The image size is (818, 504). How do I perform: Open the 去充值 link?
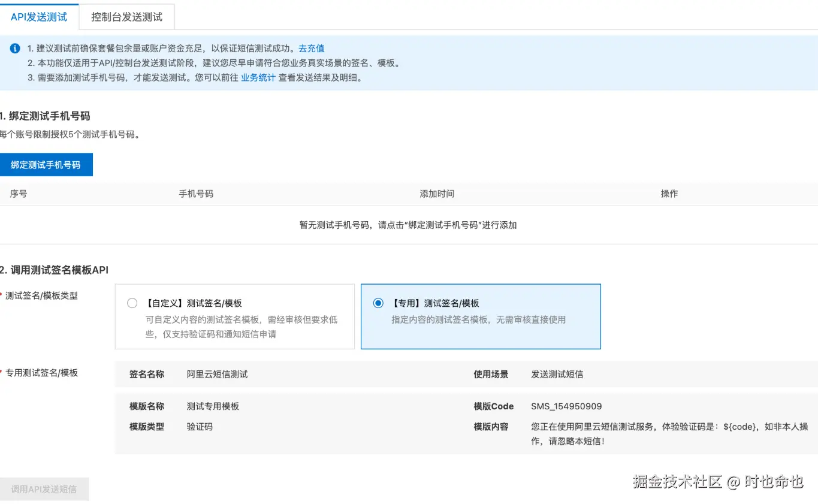312,49
